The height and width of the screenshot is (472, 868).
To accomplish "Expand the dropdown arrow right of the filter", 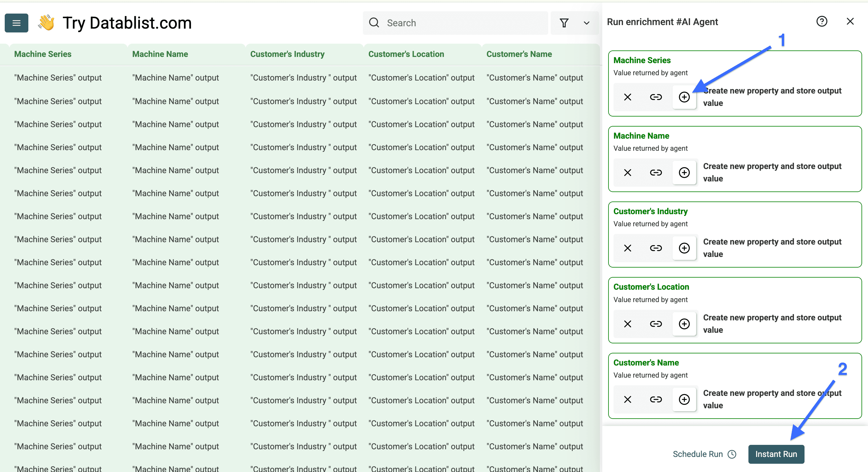I will coord(586,23).
